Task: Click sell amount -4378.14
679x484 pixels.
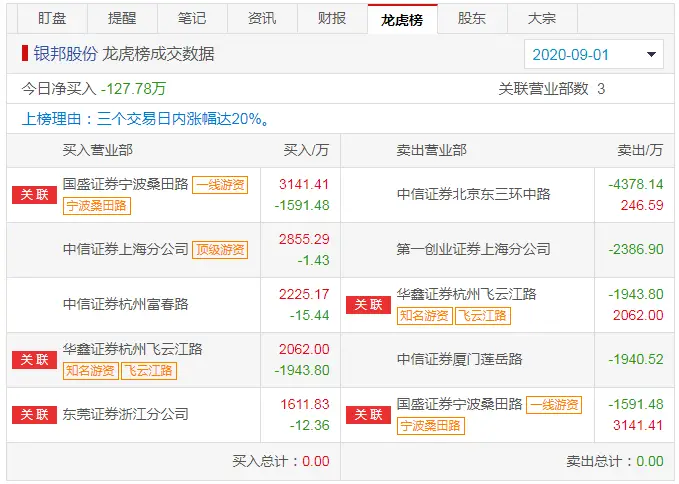Action: click(x=636, y=184)
